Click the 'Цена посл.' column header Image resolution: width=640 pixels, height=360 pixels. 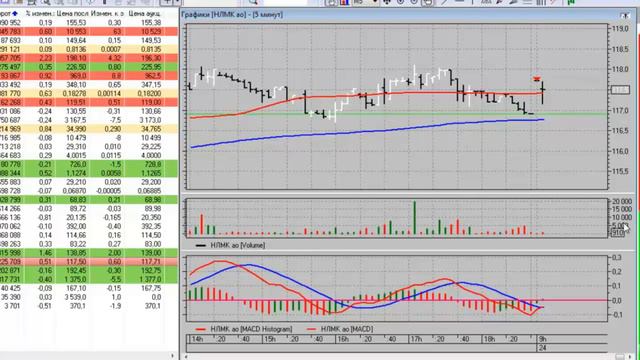click(x=72, y=13)
